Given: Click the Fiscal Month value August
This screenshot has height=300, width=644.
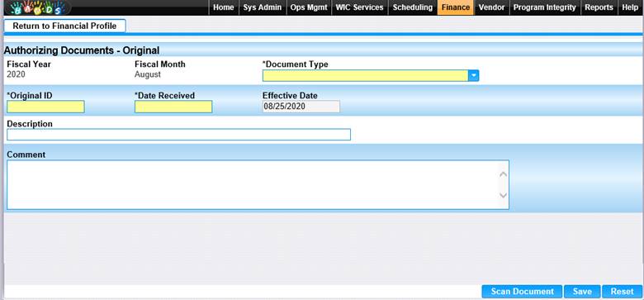Looking at the screenshot, I should tap(148, 75).
